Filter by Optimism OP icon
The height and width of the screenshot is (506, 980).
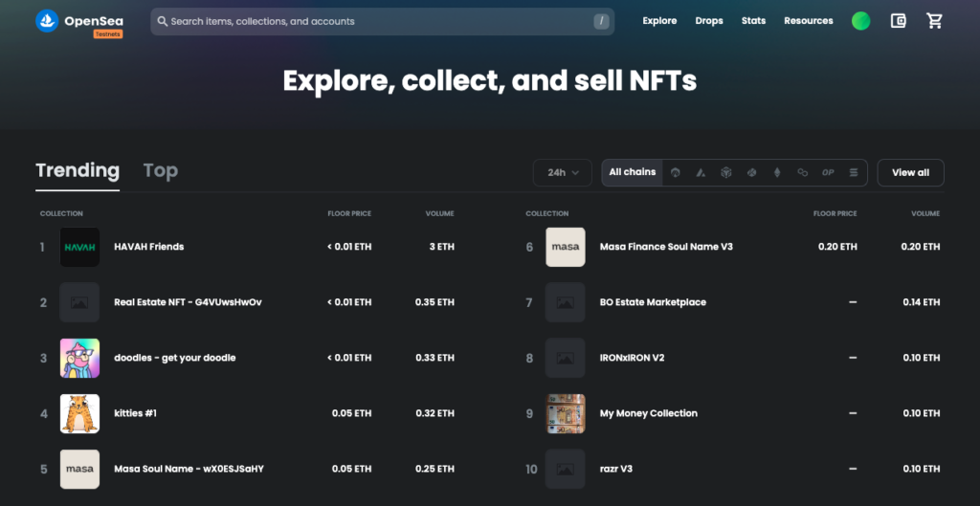point(828,172)
